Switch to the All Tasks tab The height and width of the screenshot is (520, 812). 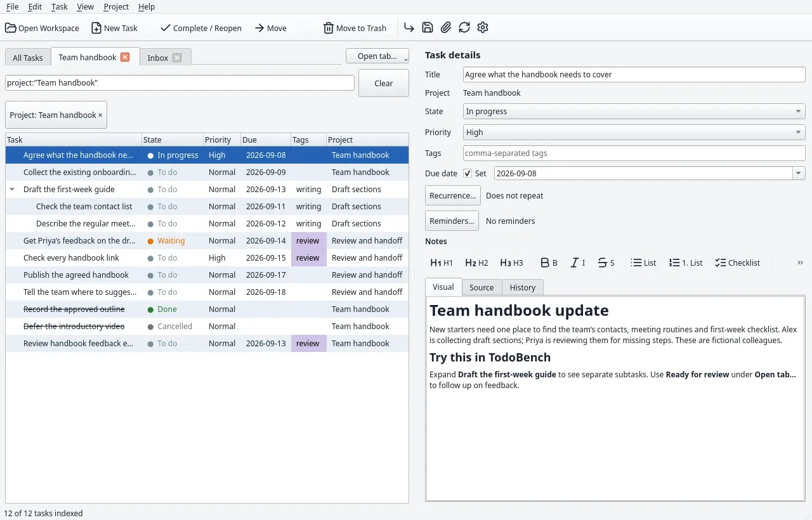[x=28, y=58]
